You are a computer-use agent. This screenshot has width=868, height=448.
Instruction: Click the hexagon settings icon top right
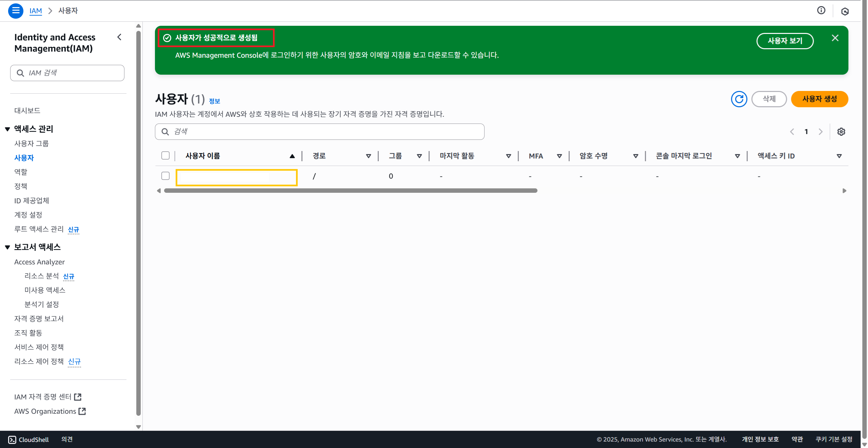tap(845, 12)
